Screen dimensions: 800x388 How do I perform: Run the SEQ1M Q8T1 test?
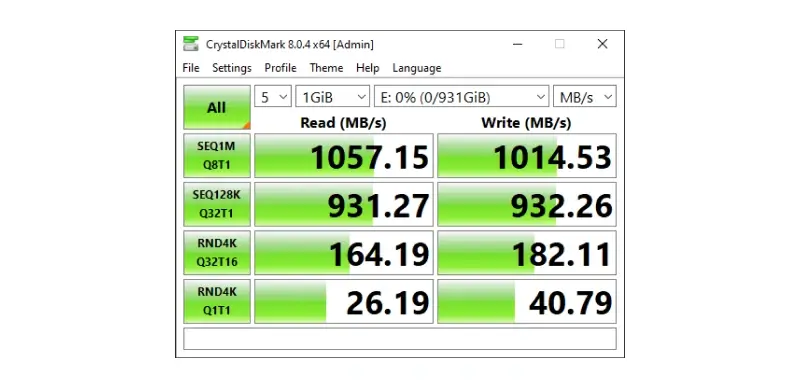pyautogui.click(x=217, y=156)
